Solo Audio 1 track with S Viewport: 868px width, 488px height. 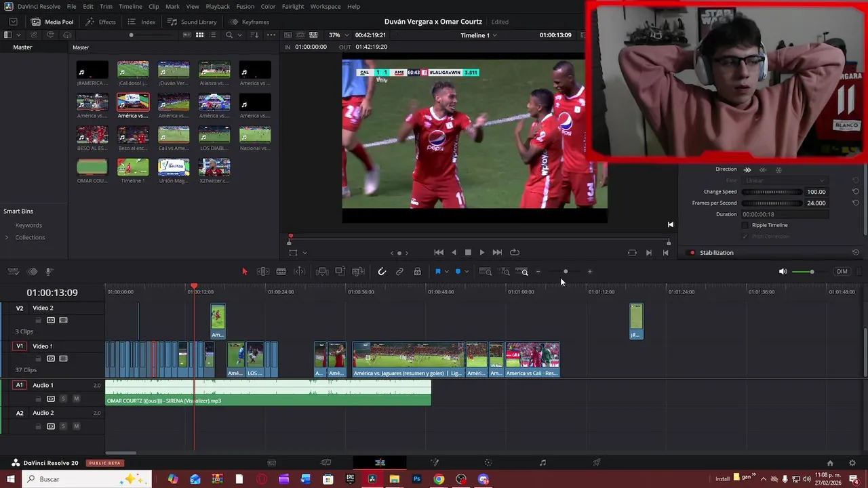point(63,399)
